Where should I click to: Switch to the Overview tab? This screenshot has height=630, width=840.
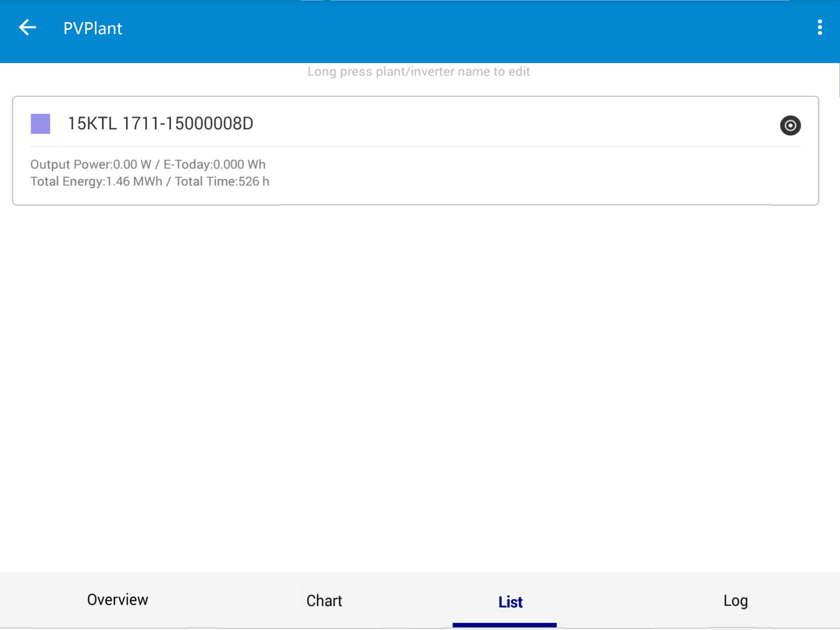tap(117, 600)
